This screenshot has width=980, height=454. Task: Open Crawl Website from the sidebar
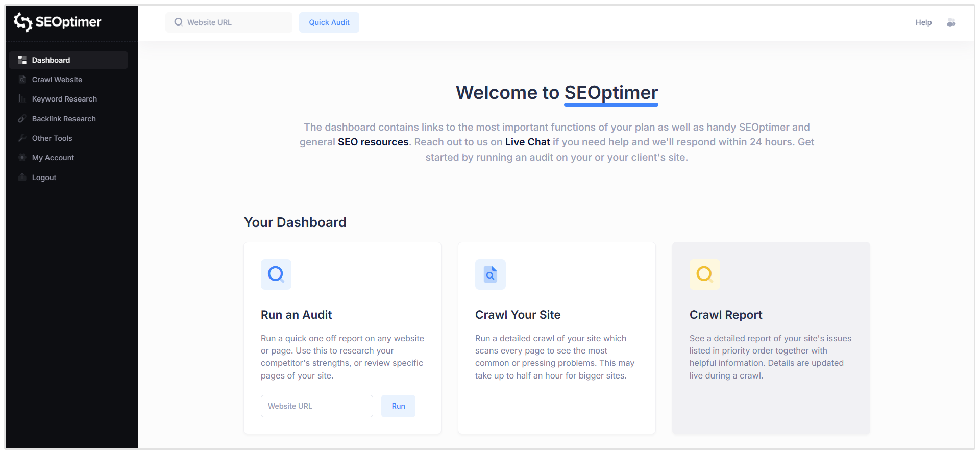tap(57, 80)
